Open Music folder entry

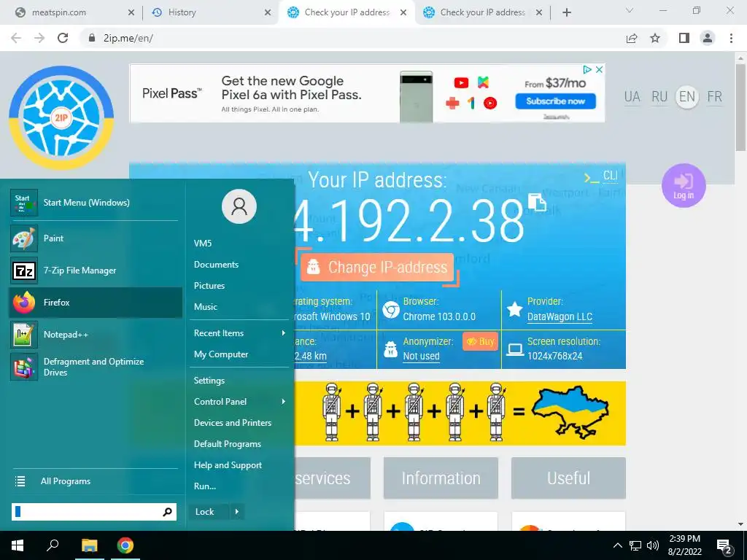tap(205, 307)
